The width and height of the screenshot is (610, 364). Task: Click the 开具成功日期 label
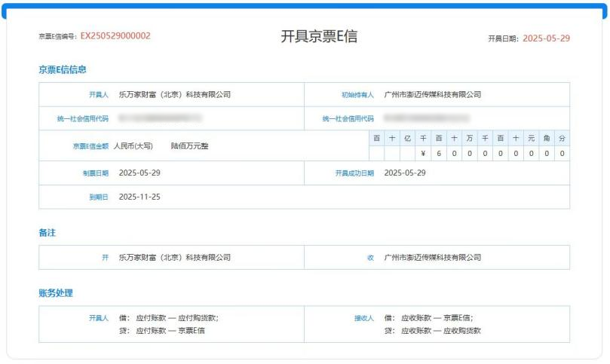pos(354,173)
